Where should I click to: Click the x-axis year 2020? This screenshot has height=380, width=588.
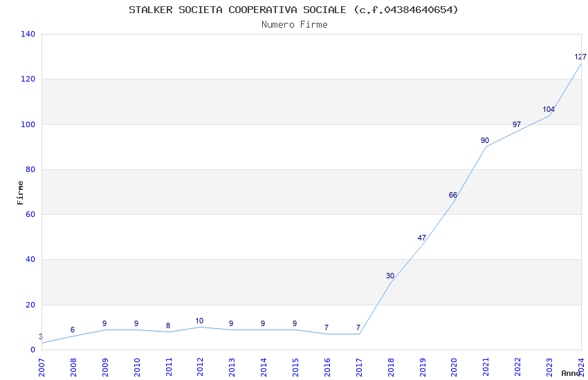pyautogui.click(x=454, y=368)
